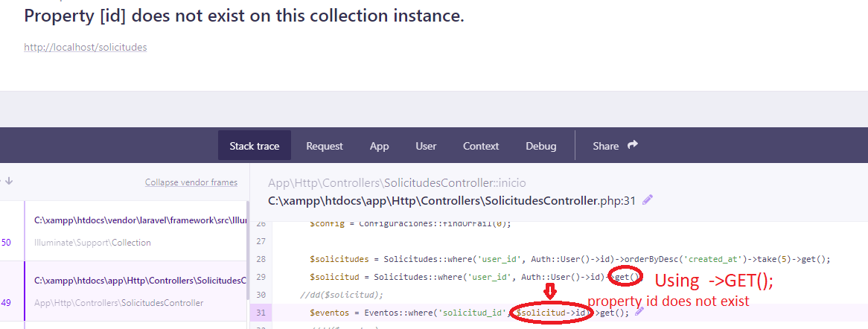Click the SolicitudesController::inicio class path text

pyautogui.click(x=397, y=183)
